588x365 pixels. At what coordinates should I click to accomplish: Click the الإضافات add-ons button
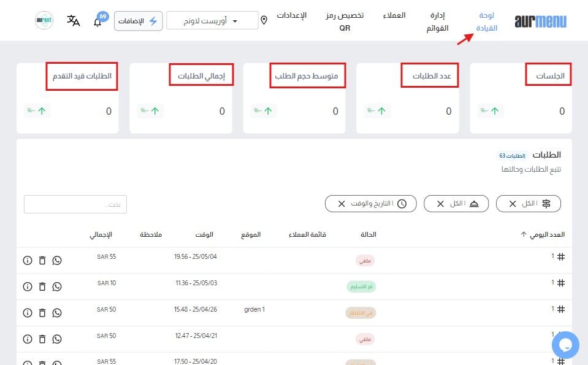point(139,21)
